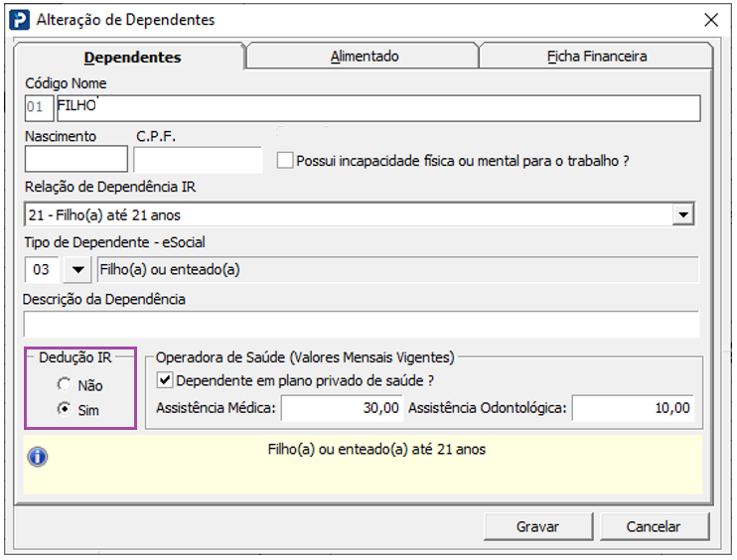The width and height of the screenshot is (737, 560).
Task: Check the physical or mental incapacity checkbox
Action: click(286, 160)
